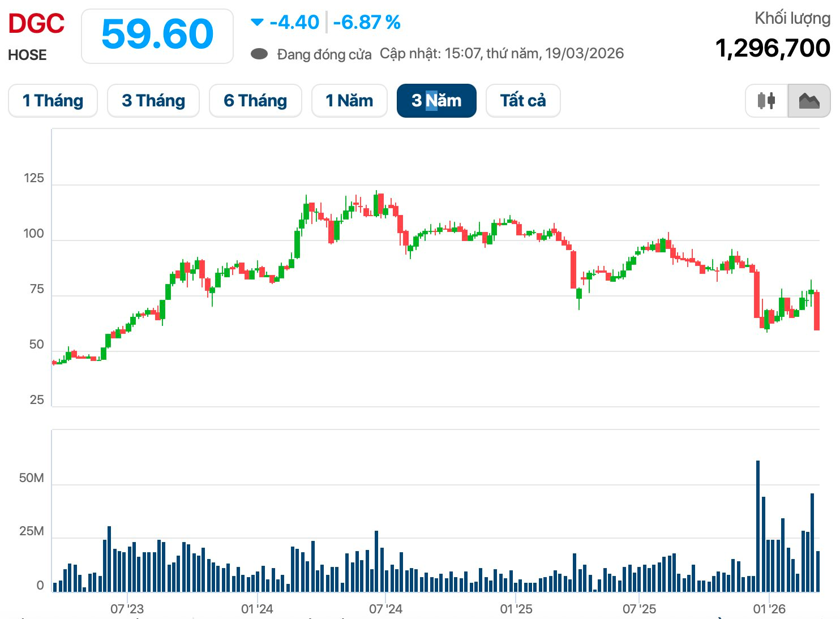Click the last red candlestick on chart

(x=817, y=311)
